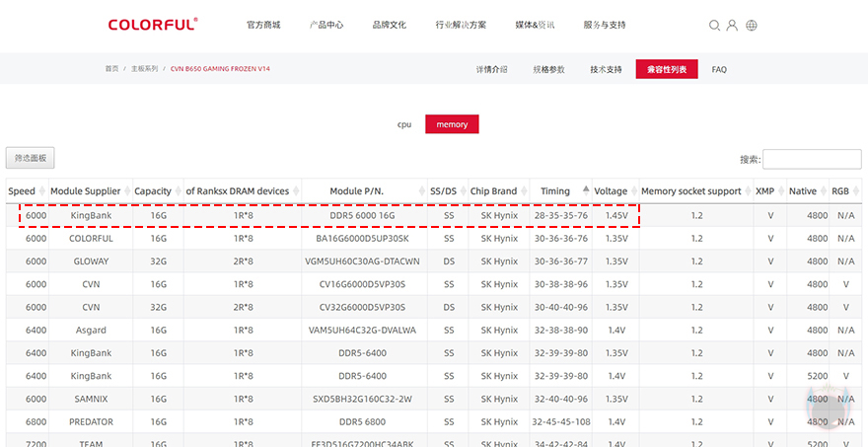Viewport: 868px width, 447px height.
Task: Open the user account icon
Action: (x=732, y=26)
